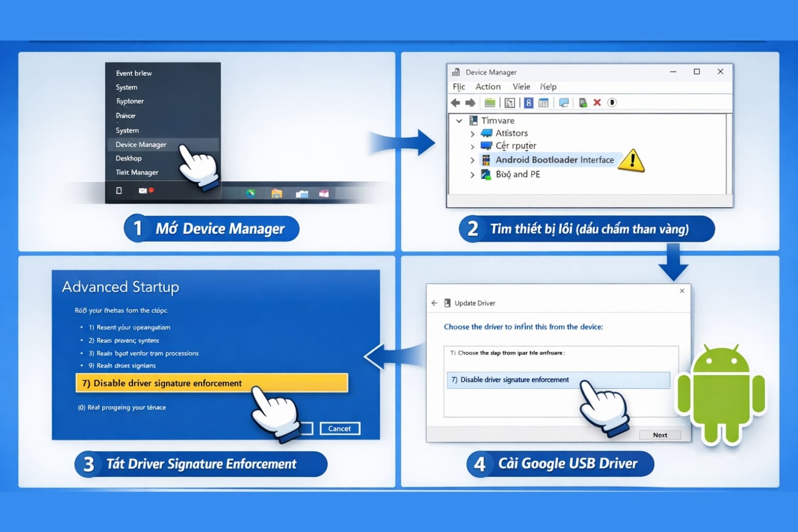Select Device Manager from the context menu
The width and height of the screenshot is (798, 532).
(141, 144)
